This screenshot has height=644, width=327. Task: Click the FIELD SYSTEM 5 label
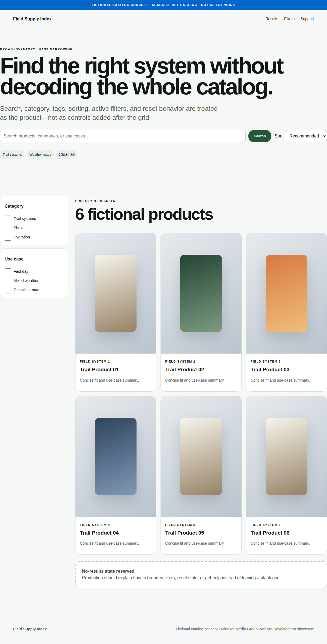(180, 525)
